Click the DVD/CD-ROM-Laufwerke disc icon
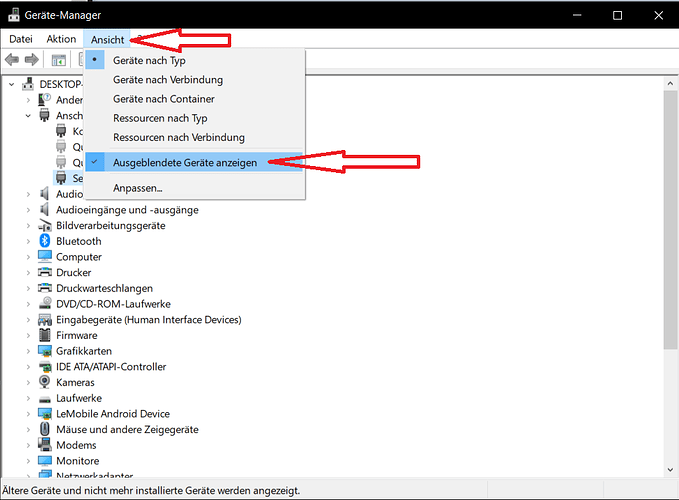This screenshot has height=500, width=679. pyautogui.click(x=45, y=303)
